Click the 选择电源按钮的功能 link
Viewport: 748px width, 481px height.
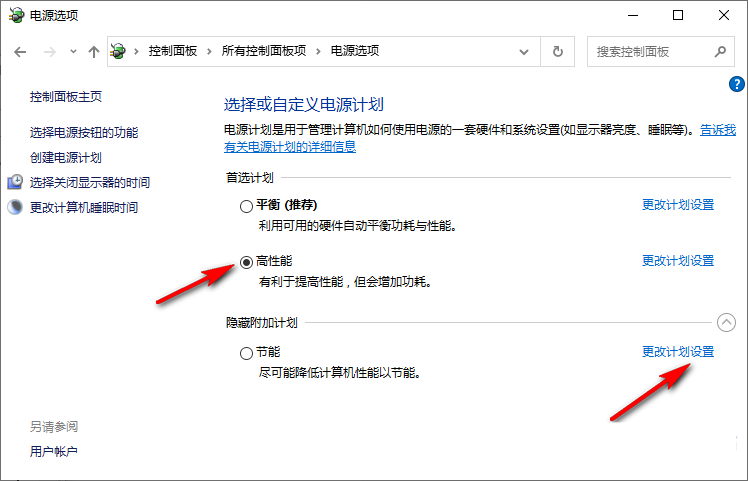click(84, 133)
